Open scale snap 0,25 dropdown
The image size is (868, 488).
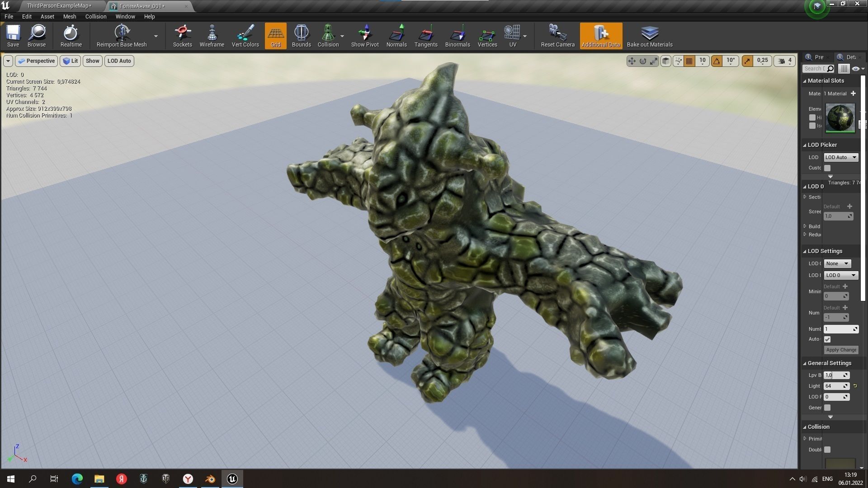(x=762, y=61)
